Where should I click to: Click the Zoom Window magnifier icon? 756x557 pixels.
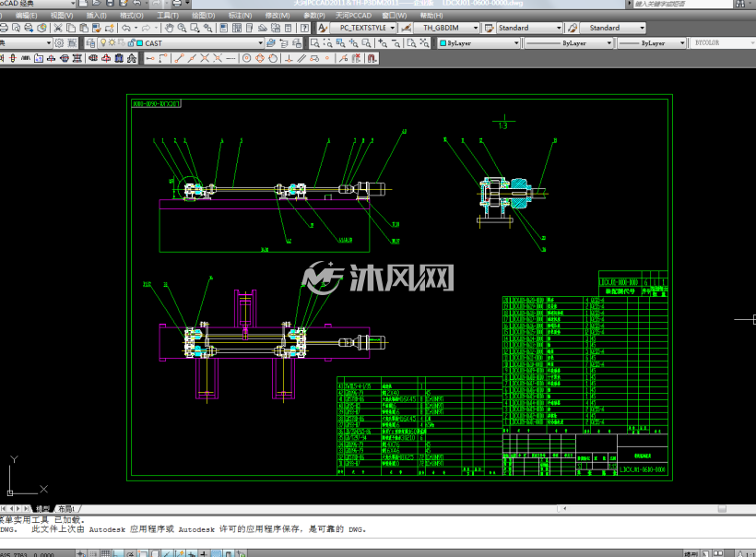[x=195, y=28]
